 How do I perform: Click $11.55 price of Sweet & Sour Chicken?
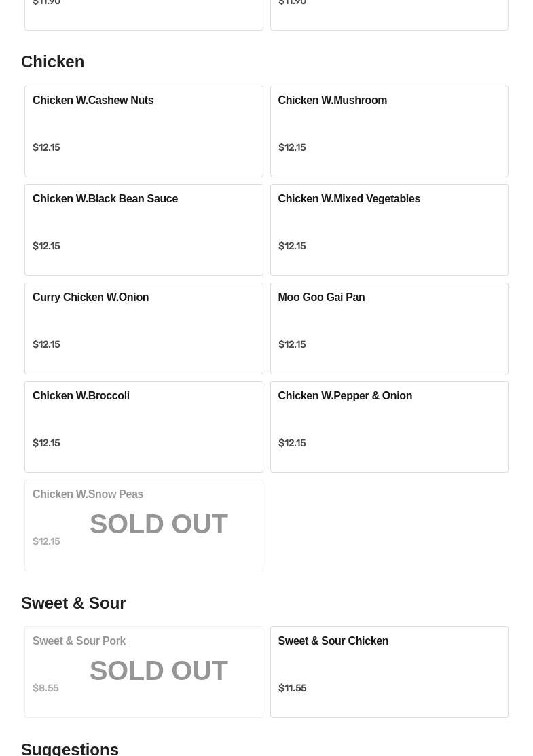(x=292, y=688)
